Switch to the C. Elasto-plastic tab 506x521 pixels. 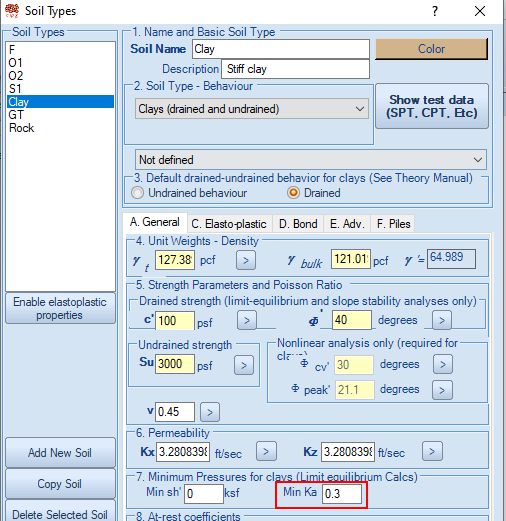(229, 224)
